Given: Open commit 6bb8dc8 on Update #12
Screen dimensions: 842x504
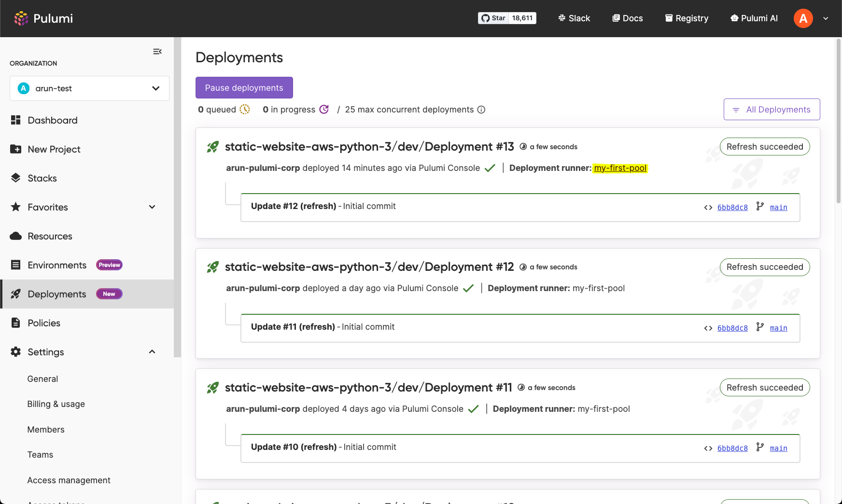Looking at the screenshot, I should click(732, 208).
